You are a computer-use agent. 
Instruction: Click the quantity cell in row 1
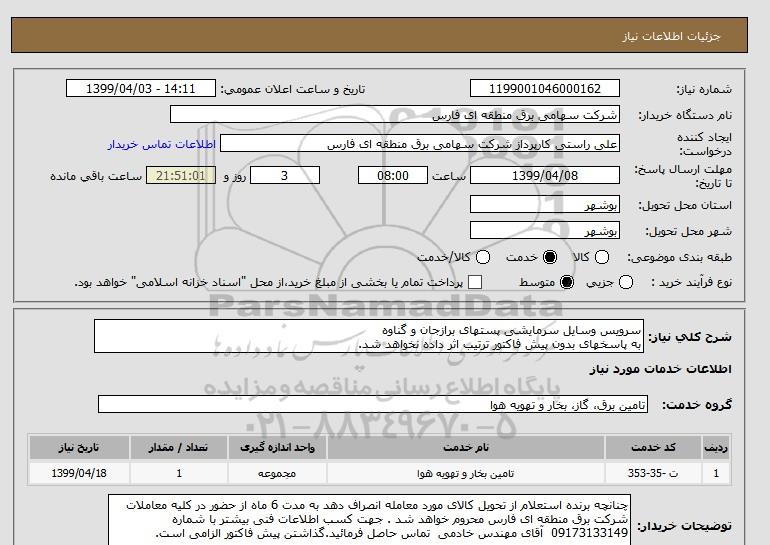coord(179,473)
